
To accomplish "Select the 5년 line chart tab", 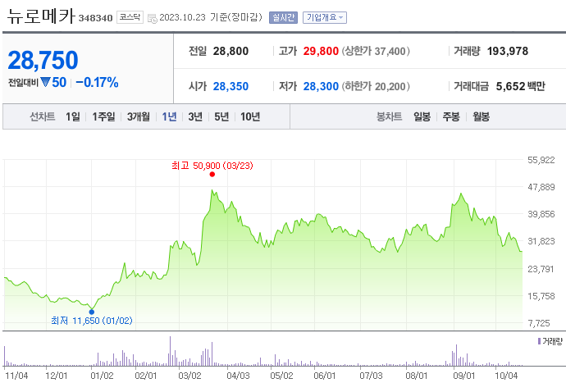I will (221, 116).
